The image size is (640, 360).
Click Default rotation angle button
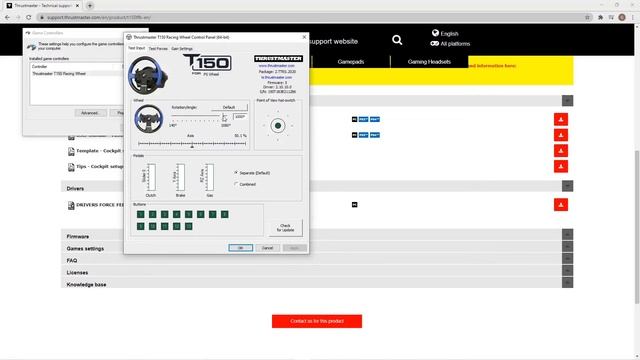pyautogui.click(x=229, y=107)
